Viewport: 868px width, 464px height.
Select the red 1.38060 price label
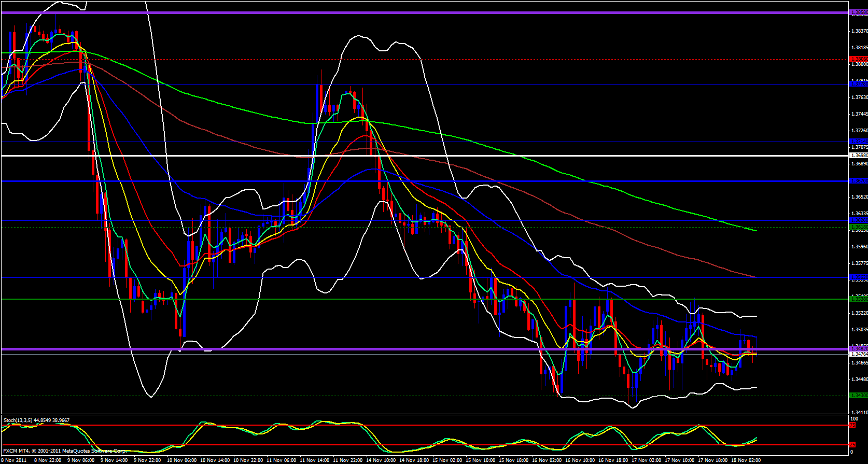click(x=858, y=59)
